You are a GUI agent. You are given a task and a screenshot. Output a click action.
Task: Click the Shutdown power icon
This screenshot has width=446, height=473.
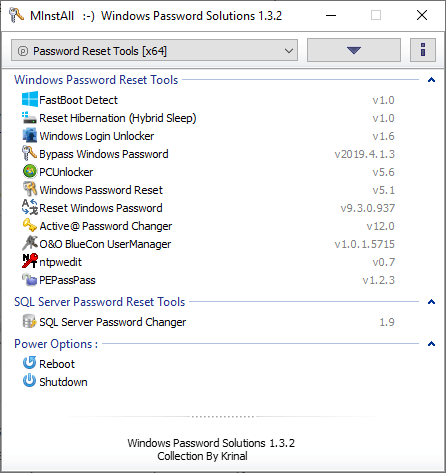click(29, 381)
